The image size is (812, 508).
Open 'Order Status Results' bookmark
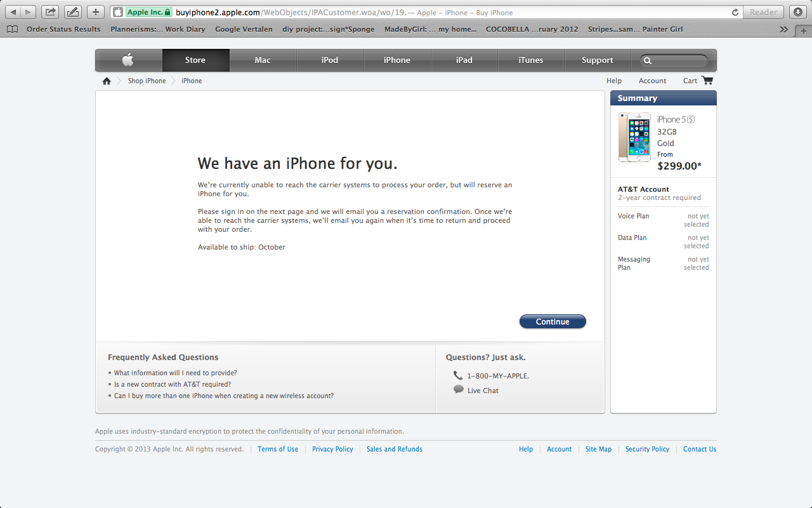pos(63,29)
